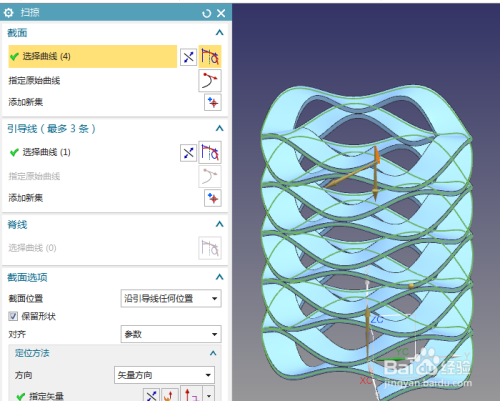Screen dimensions: 500x401
Task: Click the 添加新集 icon under 引导线
Action: tap(213, 198)
